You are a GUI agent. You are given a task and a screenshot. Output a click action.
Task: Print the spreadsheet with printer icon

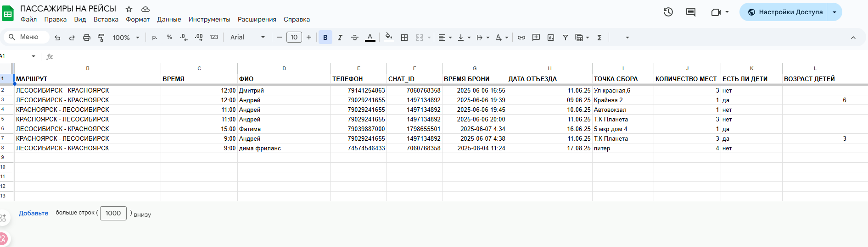[x=87, y=38]
